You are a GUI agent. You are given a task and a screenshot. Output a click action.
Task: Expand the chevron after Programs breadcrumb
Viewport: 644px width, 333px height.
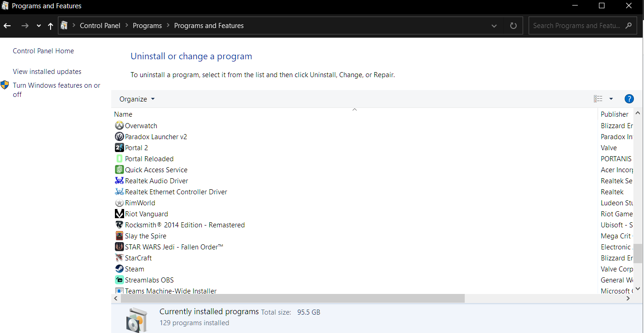pos(168,26)
